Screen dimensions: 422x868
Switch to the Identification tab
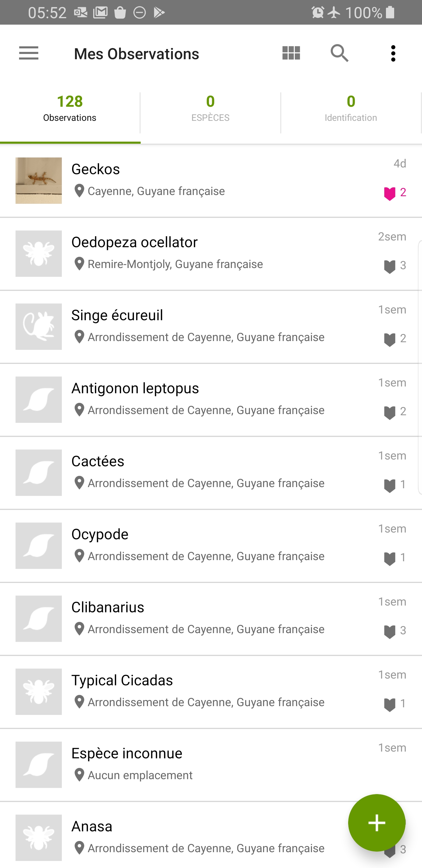[350, 108]
